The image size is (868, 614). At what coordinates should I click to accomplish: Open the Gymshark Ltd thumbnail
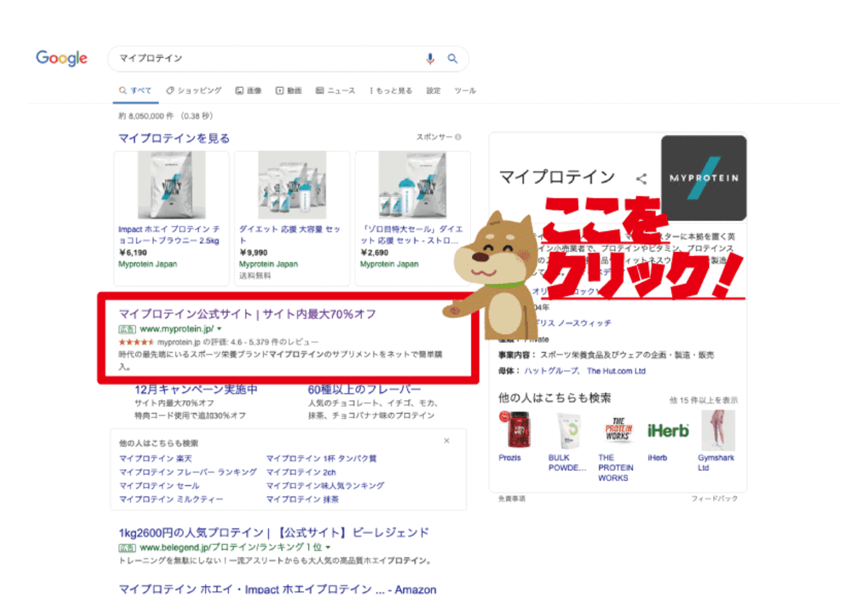(x=718, y=430)
